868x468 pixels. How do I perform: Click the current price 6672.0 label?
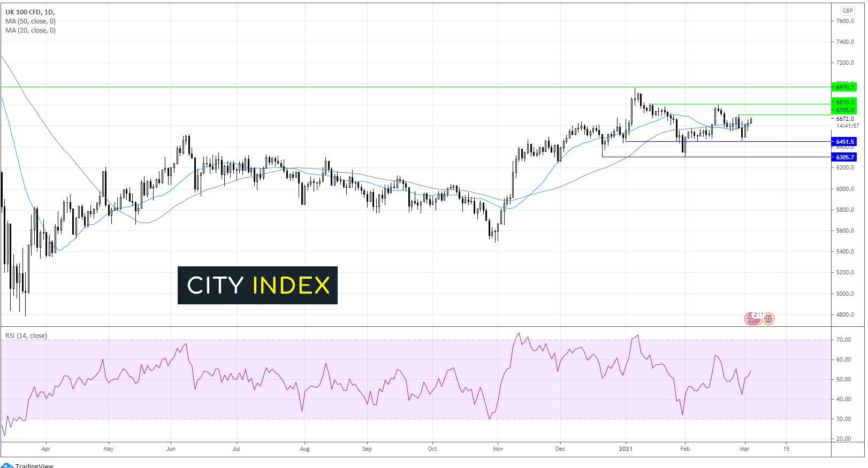845,119
